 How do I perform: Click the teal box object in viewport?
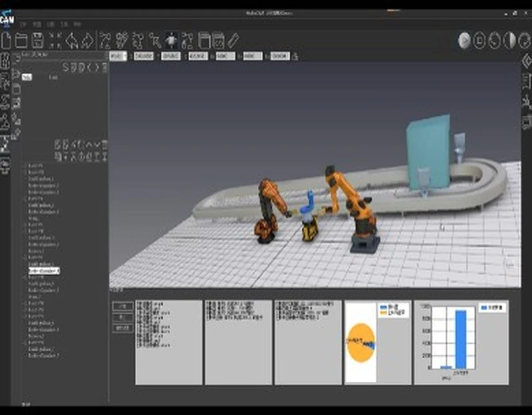[429, 153]
